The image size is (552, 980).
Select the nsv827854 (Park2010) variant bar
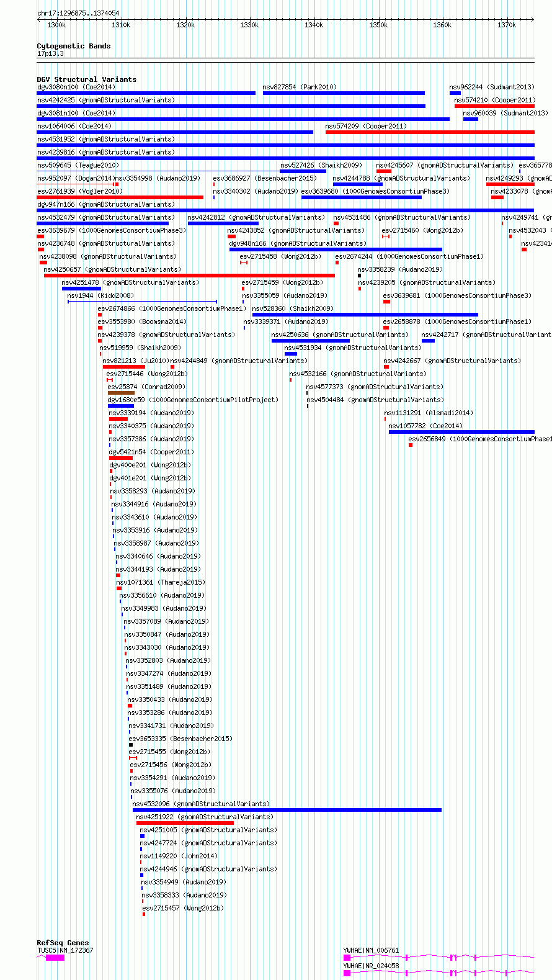click(344, 93)
